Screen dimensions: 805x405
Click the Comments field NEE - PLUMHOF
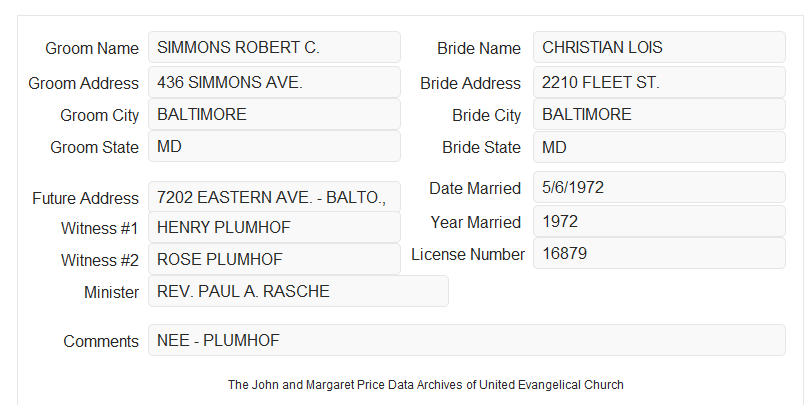click(467, 340)
